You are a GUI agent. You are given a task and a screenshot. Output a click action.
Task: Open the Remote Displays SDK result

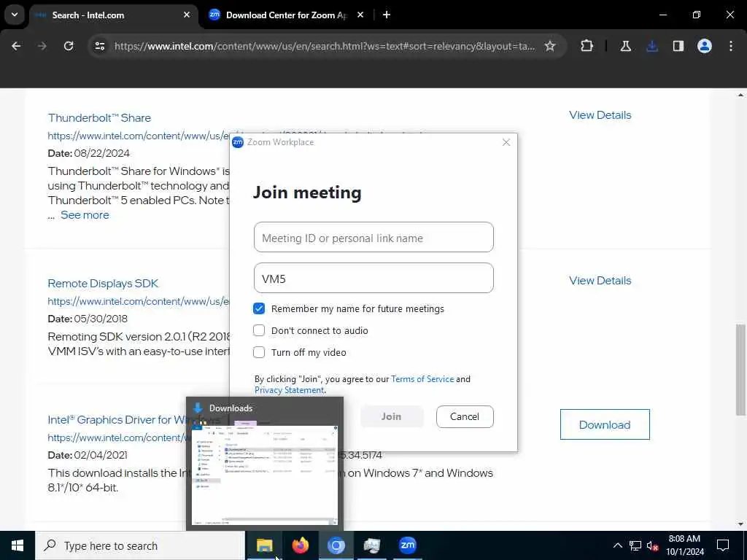click(x=103, y=284)
